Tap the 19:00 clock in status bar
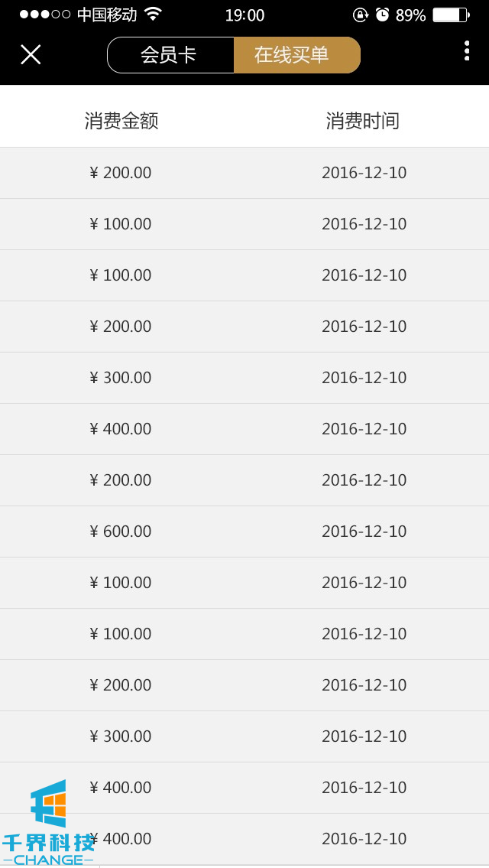 [244, 15]
